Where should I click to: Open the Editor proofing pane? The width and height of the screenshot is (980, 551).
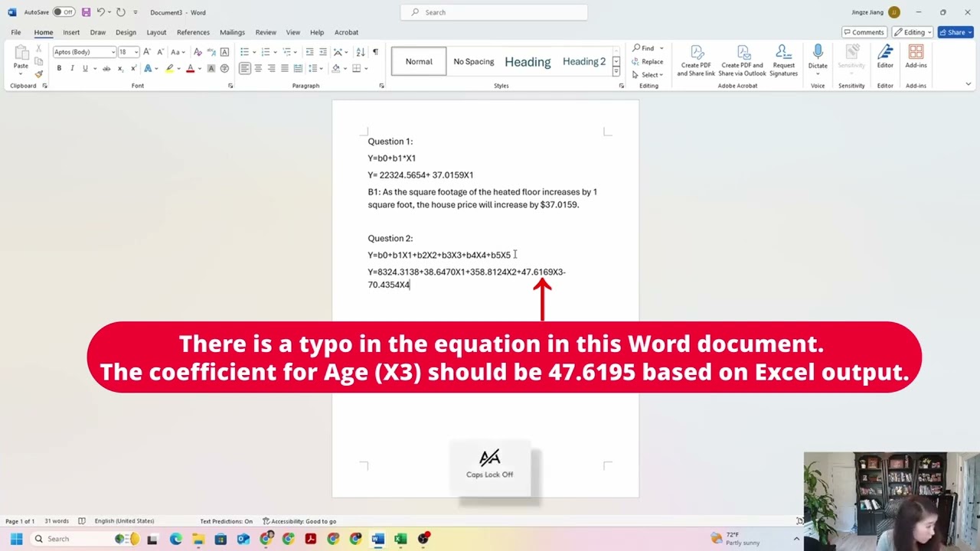pyautogui.click(x=885, y=57)
